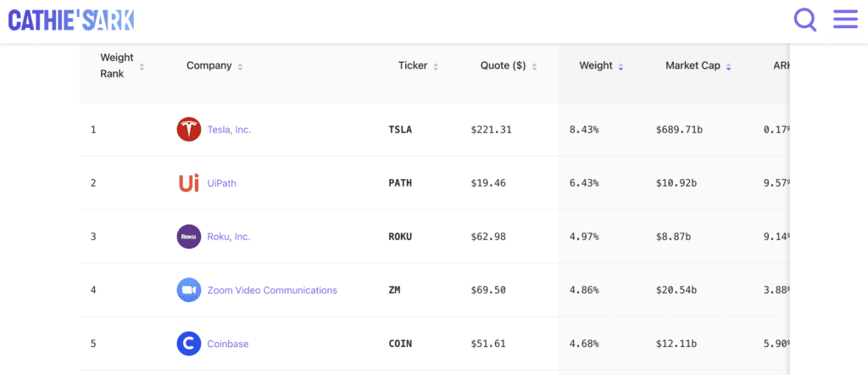
Task: Click the Tesla logo icon
Action: (189, 130)
